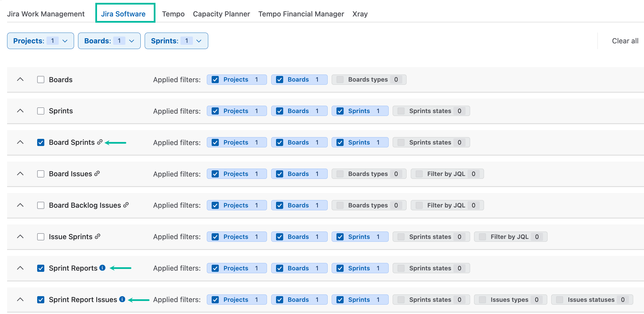Screen dimensions: 644x314
Task: Toggle Projects filter in the Boards row
Action: [237, 80]
